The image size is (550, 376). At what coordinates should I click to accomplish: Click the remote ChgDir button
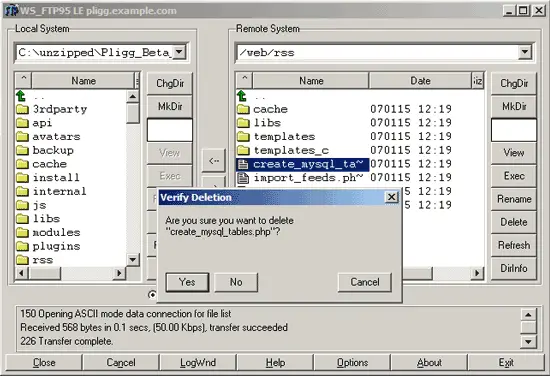pos(514,83)
